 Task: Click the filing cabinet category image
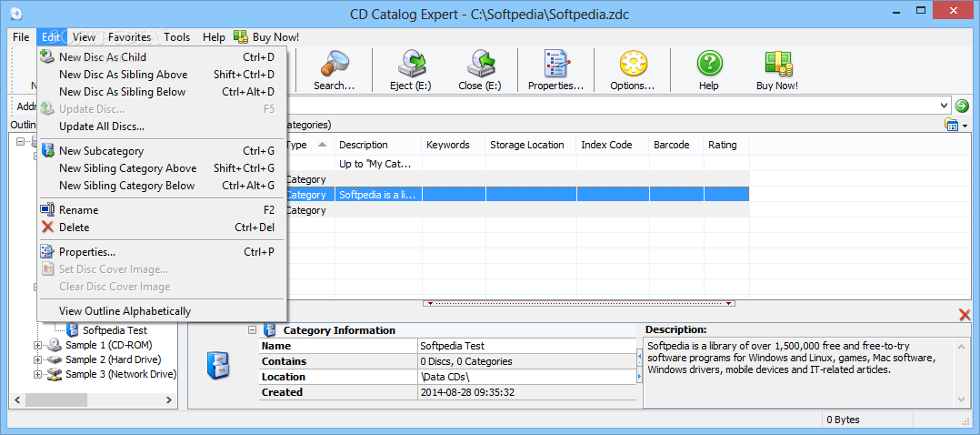(218, 366)
